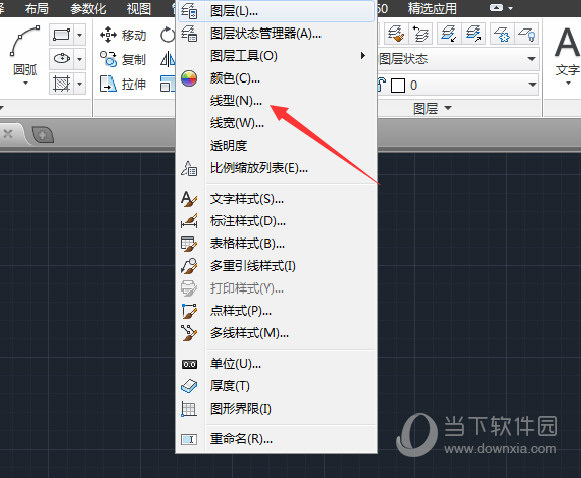Select the rectangle tool in ribbon
Viewport: 581px width, 478px height.
[62, 35]
